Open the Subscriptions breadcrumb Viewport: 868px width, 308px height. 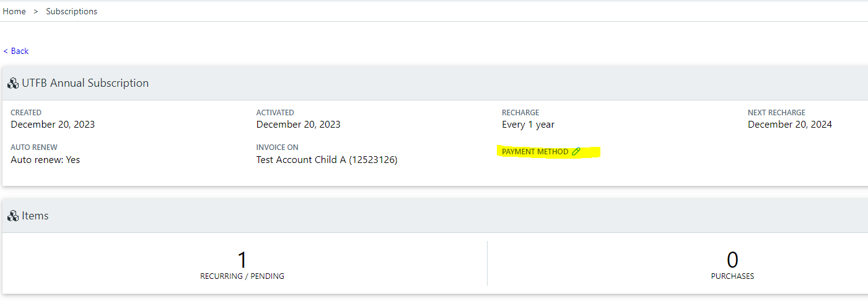pos(71,11)
